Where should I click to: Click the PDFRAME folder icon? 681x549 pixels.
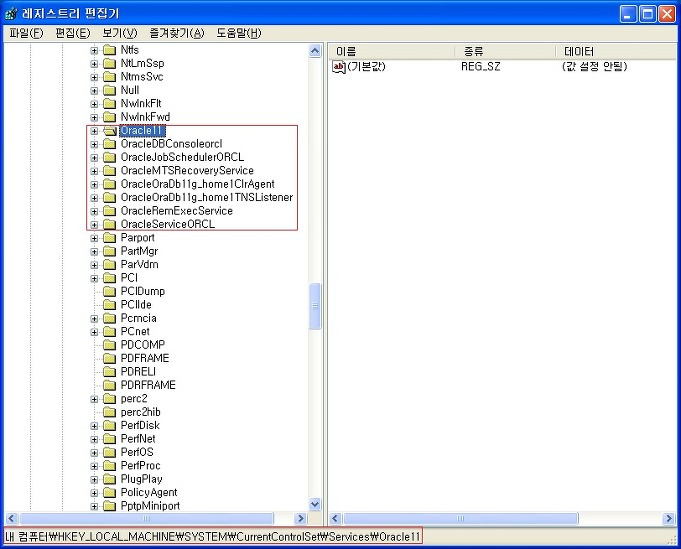(109, 359)
